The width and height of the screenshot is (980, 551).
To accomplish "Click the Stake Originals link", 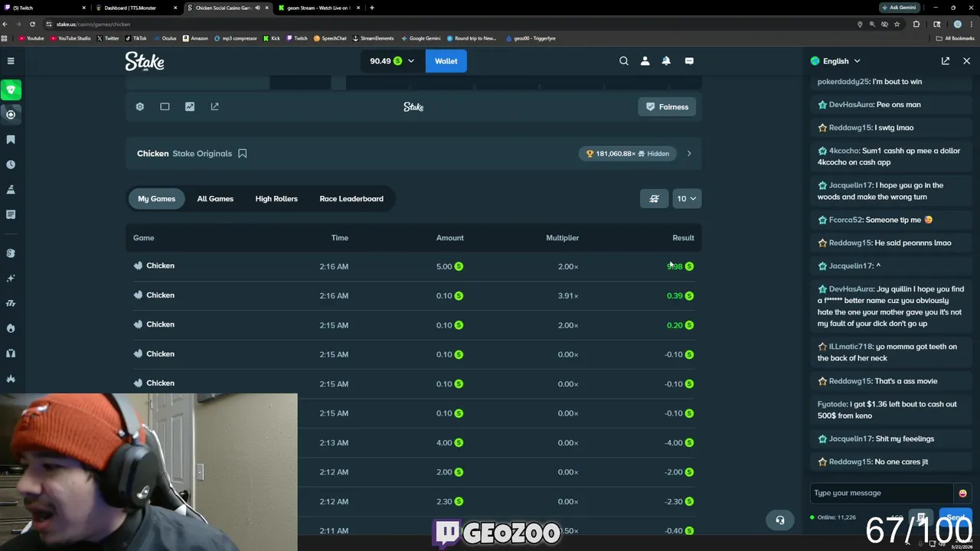I will pyautogui.click(x=202, y=153).
